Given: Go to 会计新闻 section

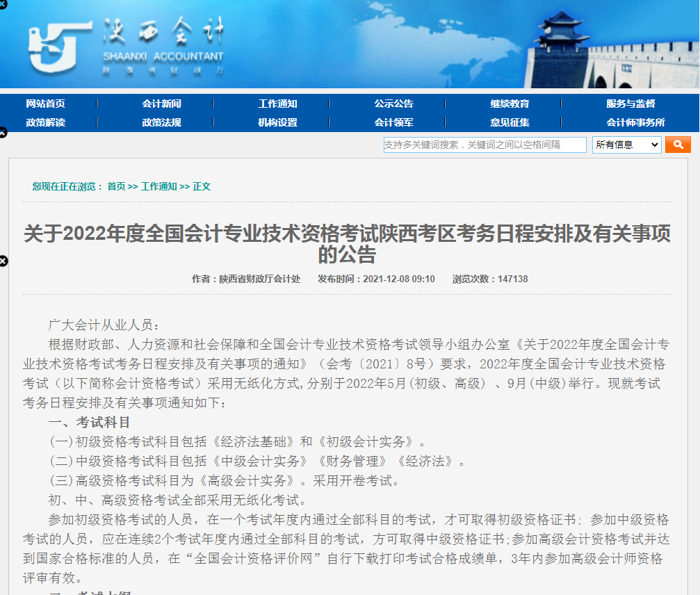Looking at the screenshot, I should click(161, 104).
